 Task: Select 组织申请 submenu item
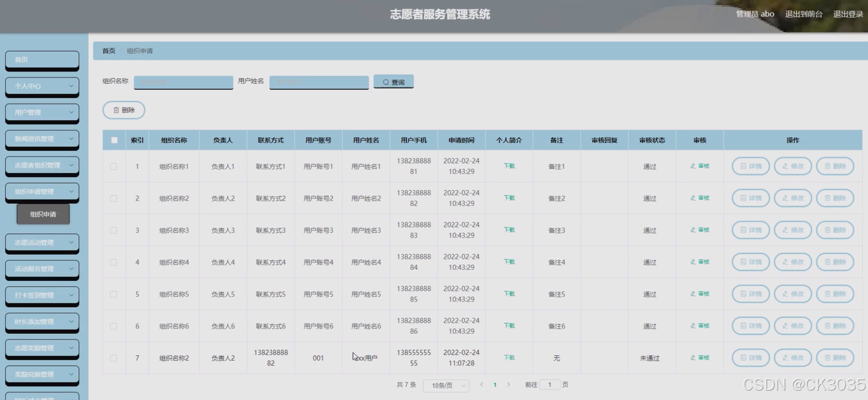pos(43,215)
